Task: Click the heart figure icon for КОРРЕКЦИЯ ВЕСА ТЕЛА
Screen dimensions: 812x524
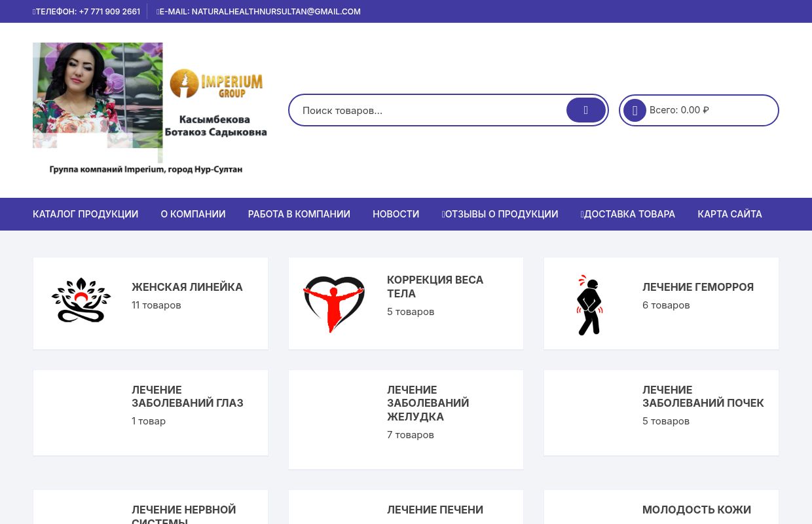Action: (334, 304)
